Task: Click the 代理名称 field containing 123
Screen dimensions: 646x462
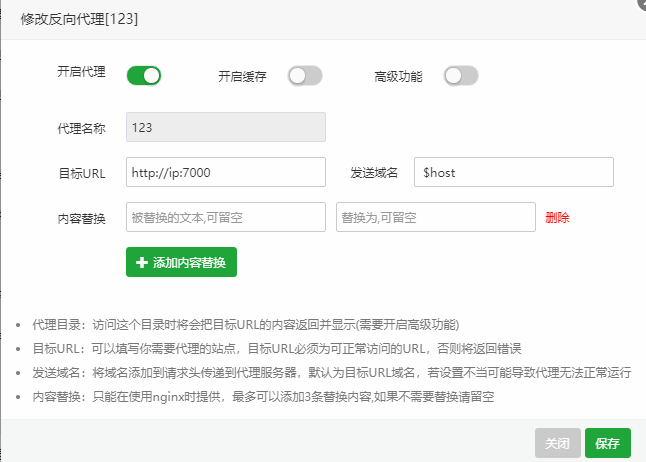Action: coord(226,127)
